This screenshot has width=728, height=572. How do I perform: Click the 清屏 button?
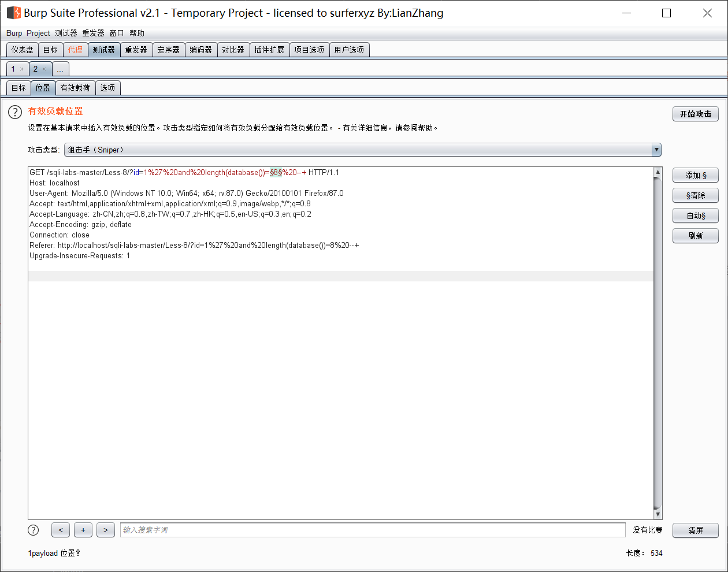pyautogui.click(x=696, y=530)
